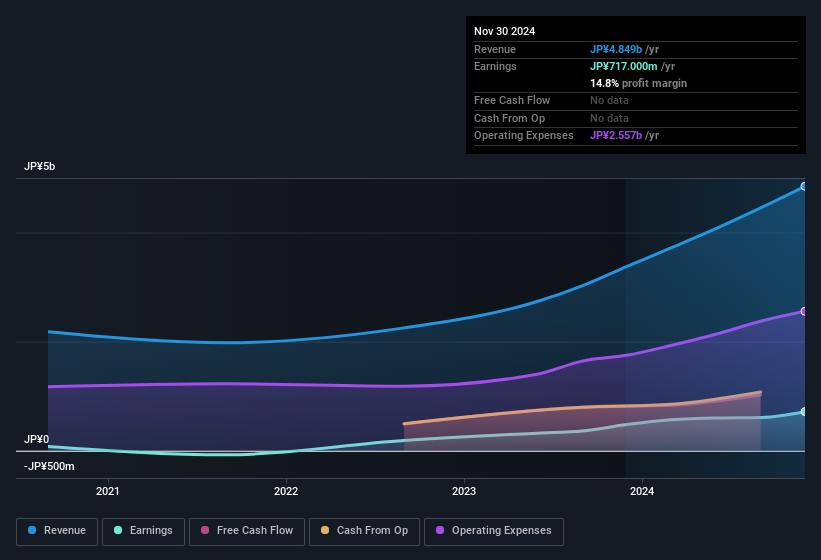Toggle the Earnings legend button
Viewport: 821px width, 560px height.
coord(143,531)
